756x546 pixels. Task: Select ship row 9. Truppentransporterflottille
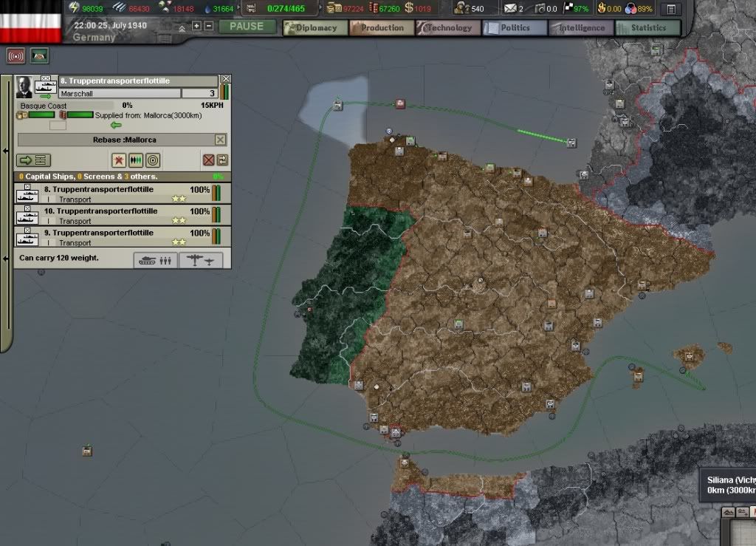click(123, 237)
